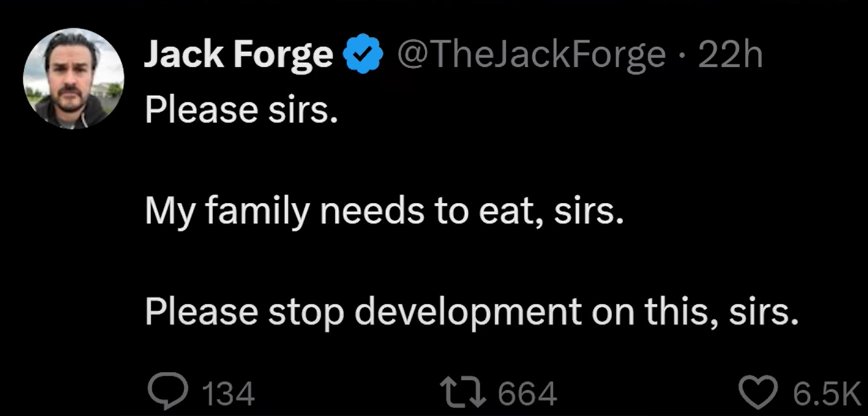Open Jack Forge's profile picture
The width and height of the screenshot is (868, 416).
click(x=73, y=79)
